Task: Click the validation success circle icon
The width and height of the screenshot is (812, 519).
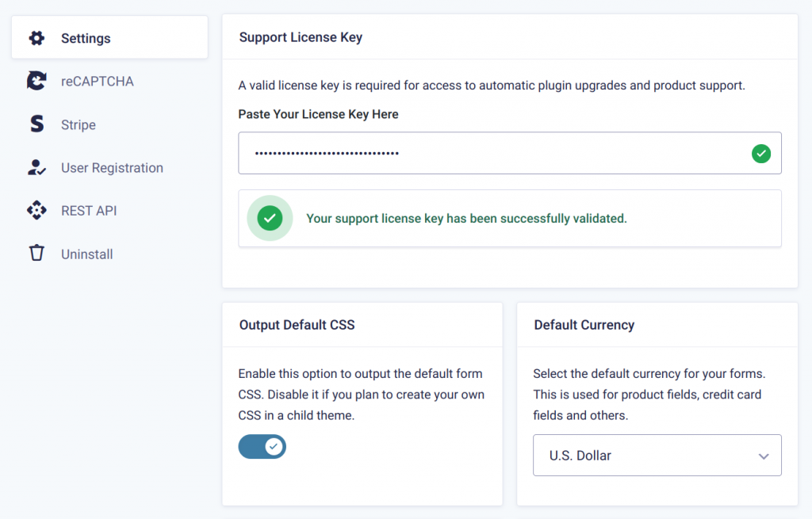Action: (269, 218)
